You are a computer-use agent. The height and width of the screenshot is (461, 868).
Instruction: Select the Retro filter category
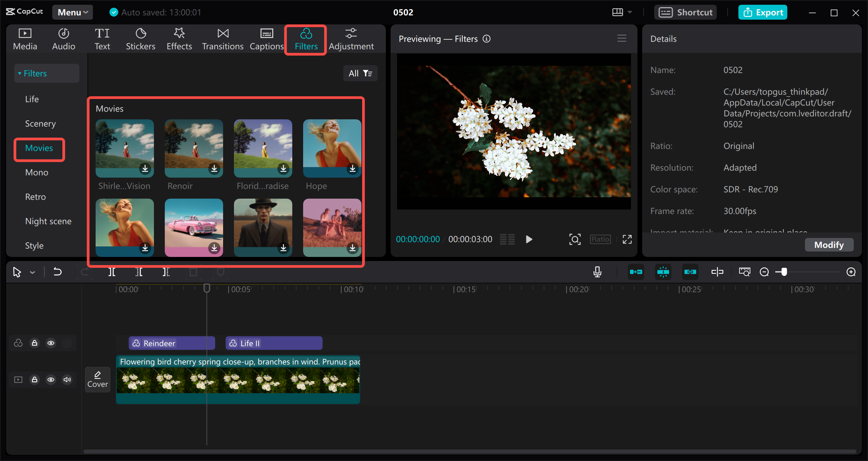(35, 197)
